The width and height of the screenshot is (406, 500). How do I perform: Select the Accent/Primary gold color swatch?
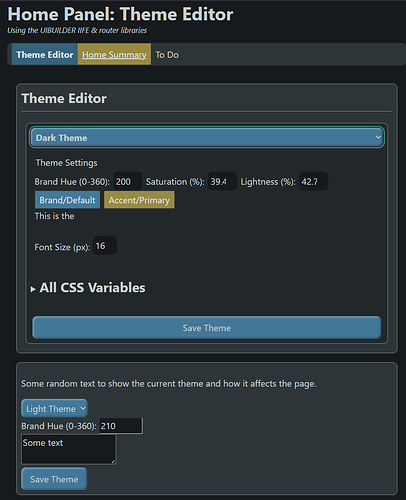(x=139, y=200)
